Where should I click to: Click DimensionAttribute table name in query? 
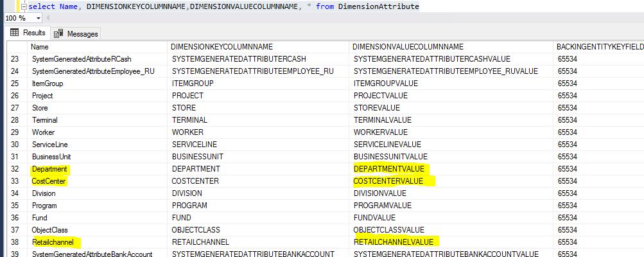point(378,6)
